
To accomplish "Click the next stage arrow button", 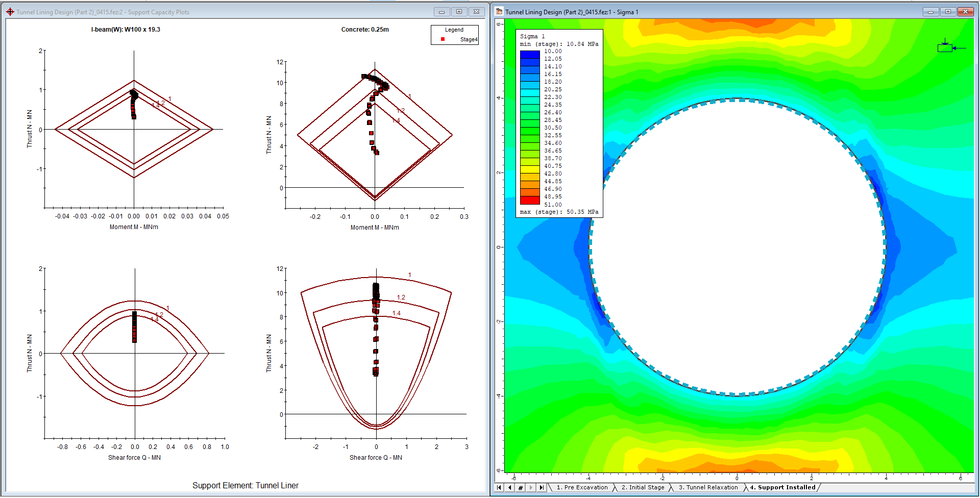I will click(x=531, y=488).
